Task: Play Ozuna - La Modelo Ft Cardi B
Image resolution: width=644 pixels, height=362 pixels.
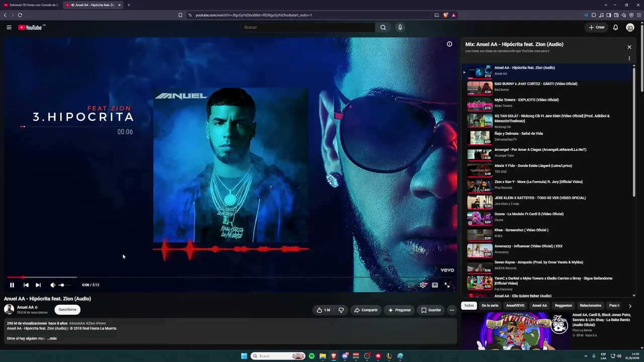Action: [x=547, y=217]
